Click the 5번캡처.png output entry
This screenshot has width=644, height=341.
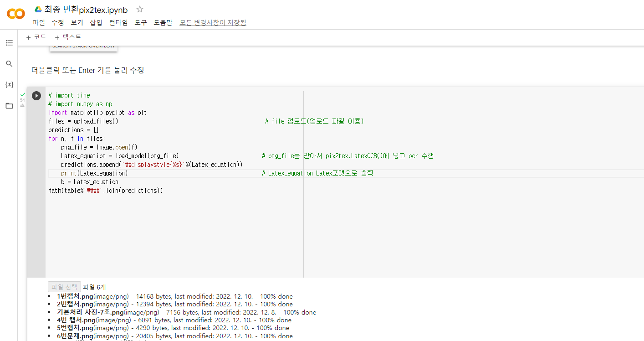point(173,328)
